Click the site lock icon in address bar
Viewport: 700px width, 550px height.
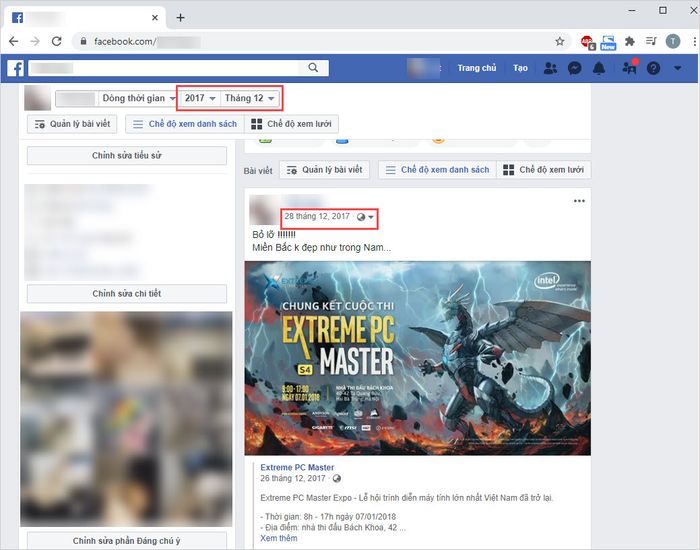pos(83,42)
